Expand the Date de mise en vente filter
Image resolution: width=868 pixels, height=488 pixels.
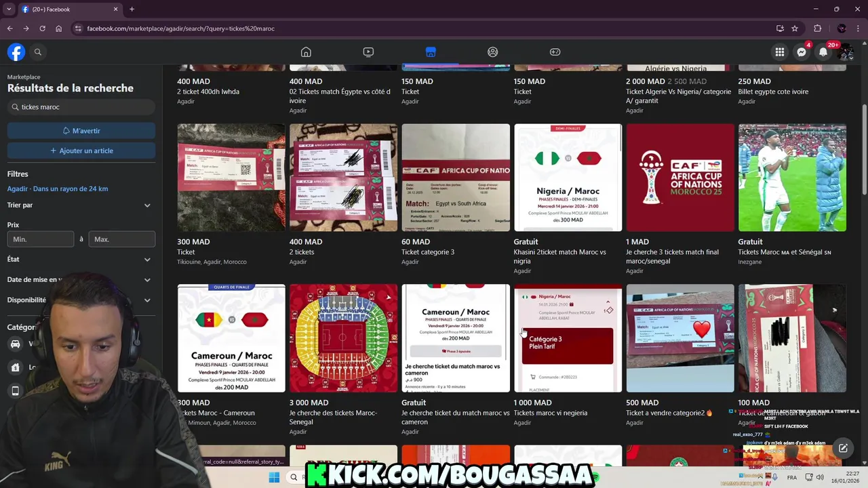click(x=81, y=280)
